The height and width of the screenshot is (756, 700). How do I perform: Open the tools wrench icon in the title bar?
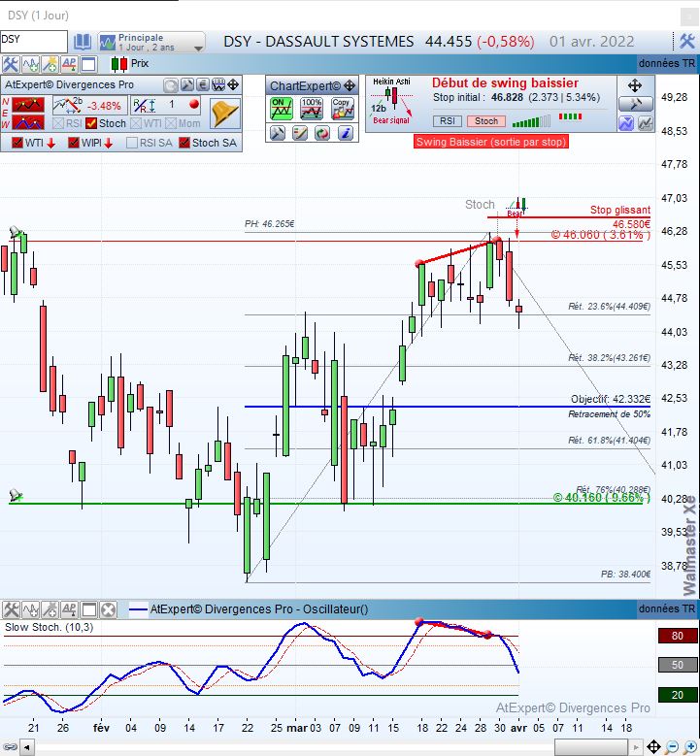687,41
